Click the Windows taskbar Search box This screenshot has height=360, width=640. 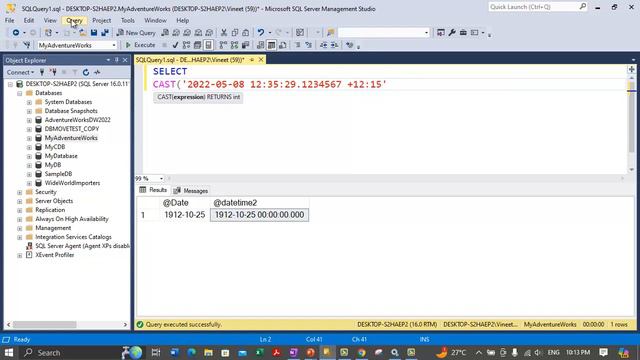click(x=73, y=352)
